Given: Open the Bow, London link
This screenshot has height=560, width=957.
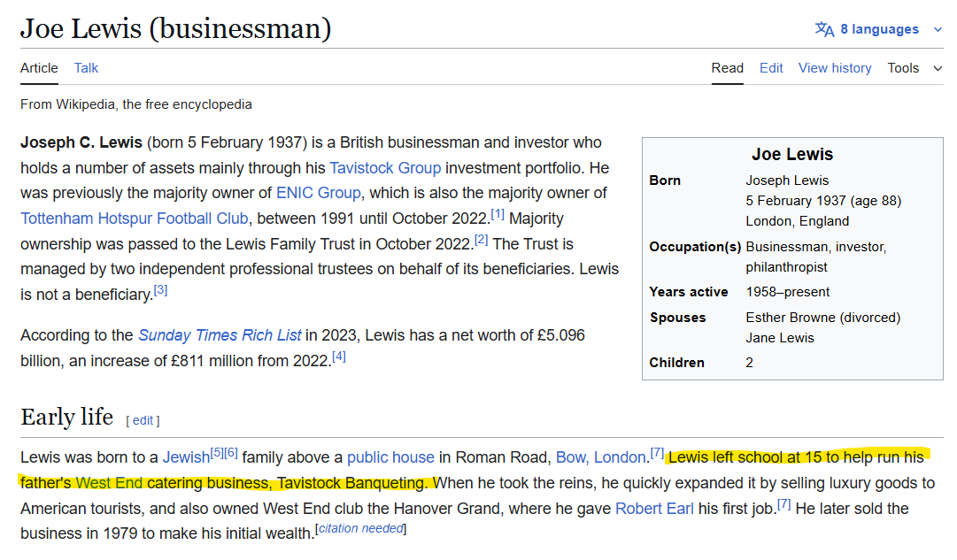Looking at the screenshot, I should tap(600, 457).
